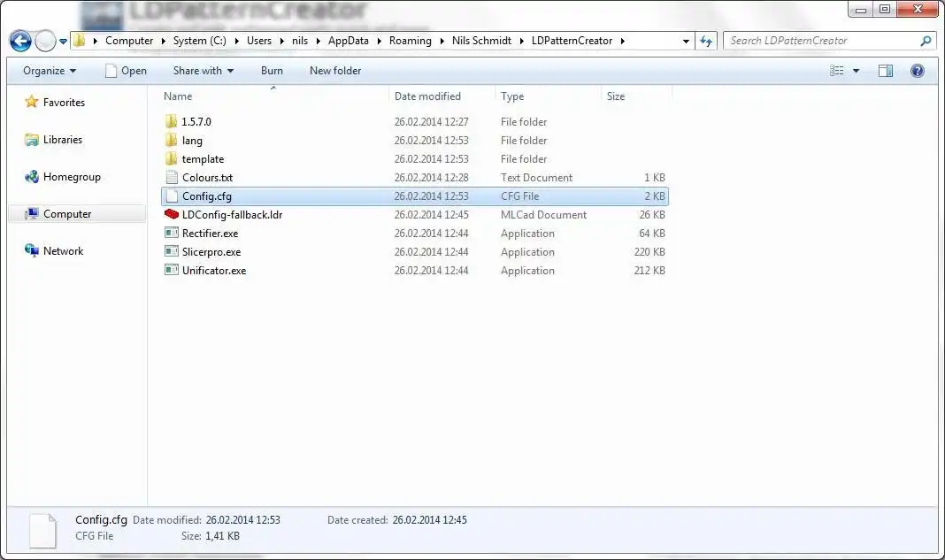
Task: Click Computer in the address breadcrumb
Action: click(129, 41)
